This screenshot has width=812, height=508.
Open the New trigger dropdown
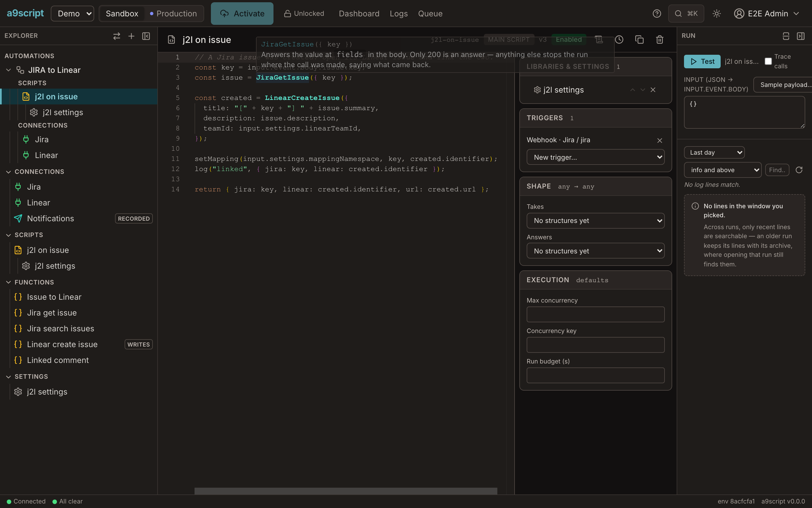(595, 157)
